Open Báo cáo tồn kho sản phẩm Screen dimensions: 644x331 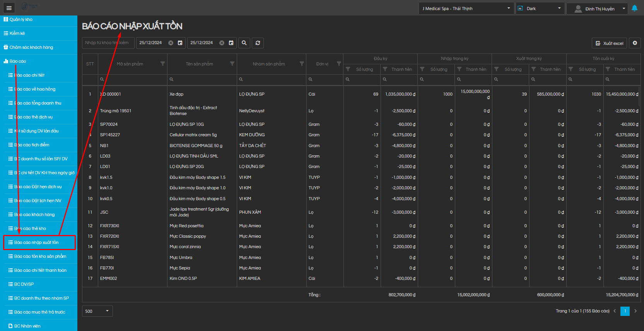pos(40,256)
